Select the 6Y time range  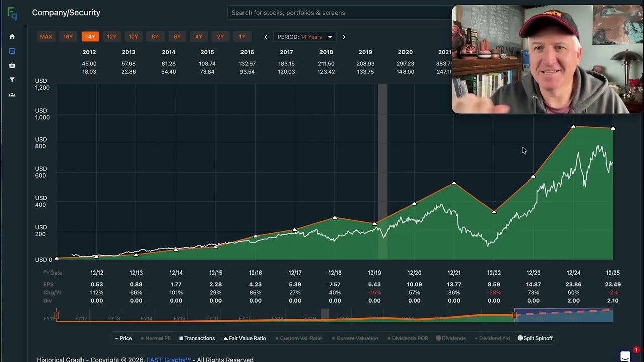coord(177,37)
